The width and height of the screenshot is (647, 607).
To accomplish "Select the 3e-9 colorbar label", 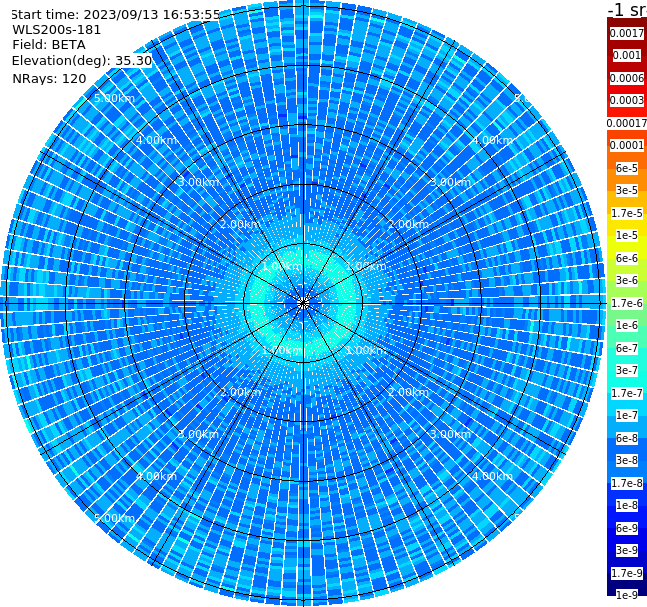I will click(x=627, y=550).
